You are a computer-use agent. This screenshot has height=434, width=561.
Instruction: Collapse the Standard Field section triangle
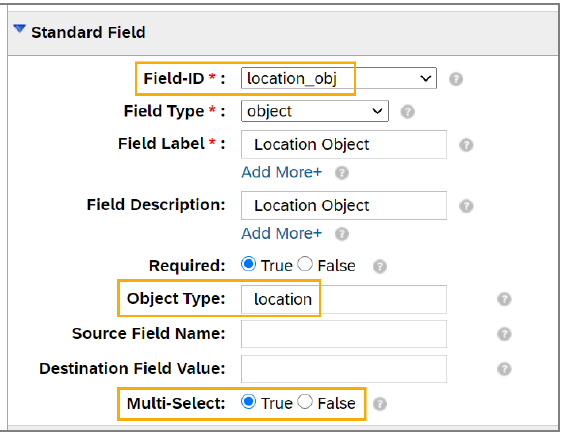point(20,29)
